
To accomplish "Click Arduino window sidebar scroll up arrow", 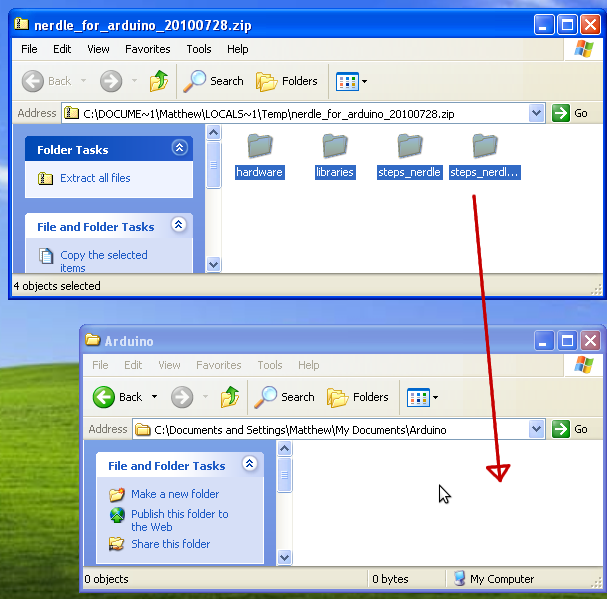I will (x=285, y=449).
